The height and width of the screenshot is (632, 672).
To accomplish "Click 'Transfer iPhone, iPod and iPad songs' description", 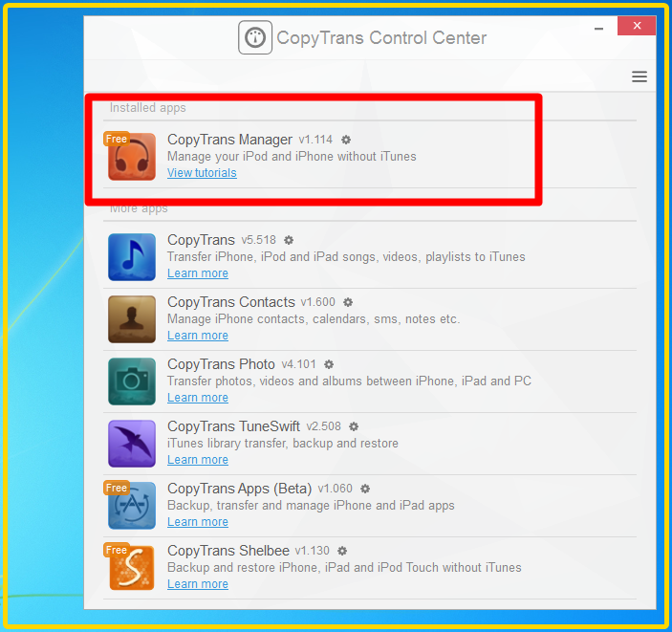I will tap(346, 256).
